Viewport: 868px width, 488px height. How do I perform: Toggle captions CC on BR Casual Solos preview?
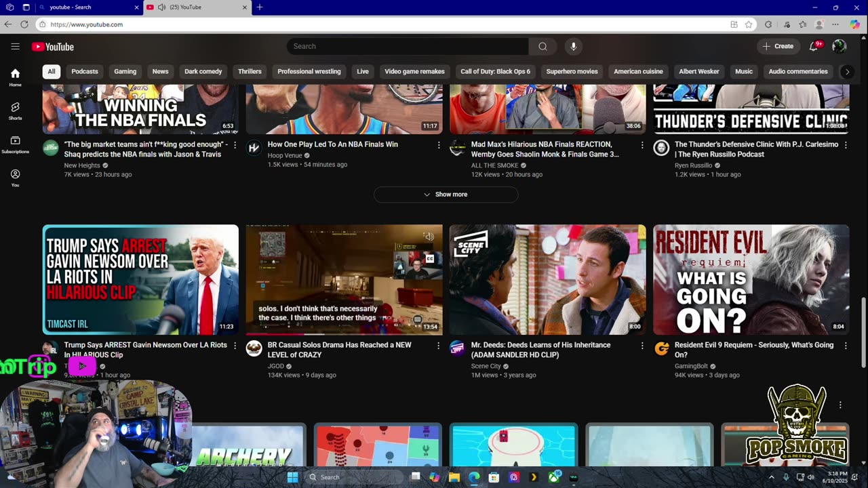(x=429, y=258)
